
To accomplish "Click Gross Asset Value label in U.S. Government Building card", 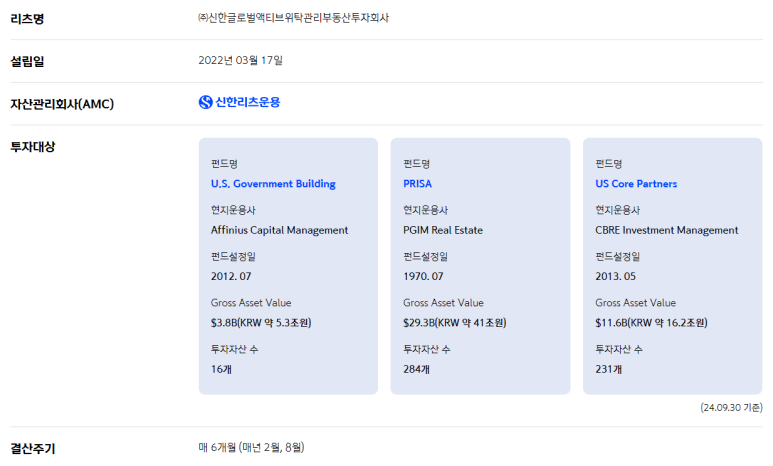I will coord(251,303).
